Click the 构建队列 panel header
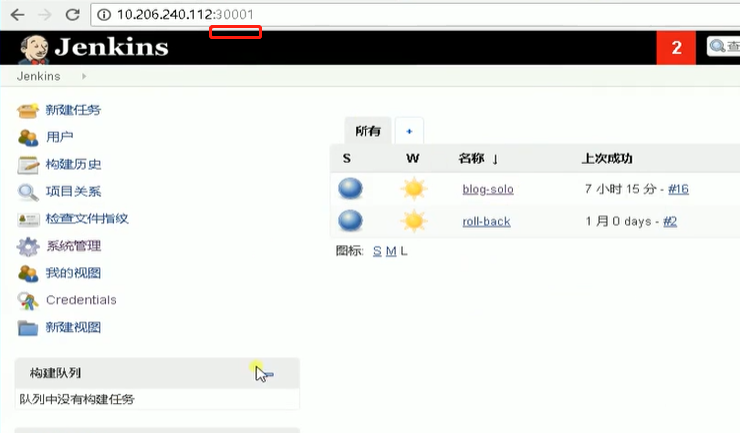Viewport: 740px width, 433px height. click(157, 373)
